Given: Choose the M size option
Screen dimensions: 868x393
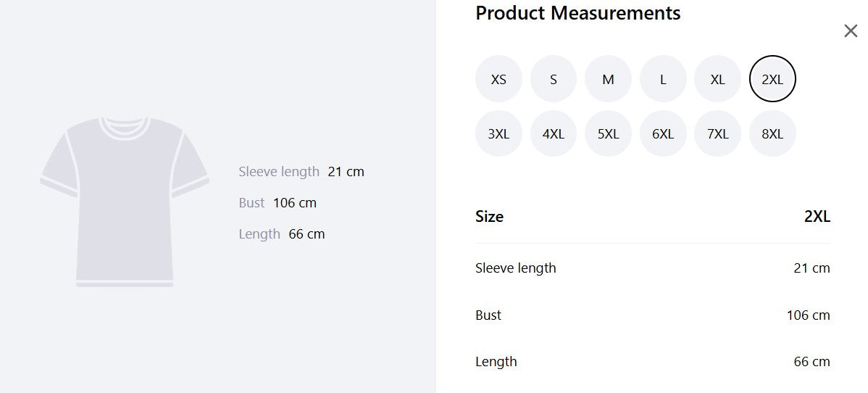Looking at the screenshot, I should tap(608, 79).
